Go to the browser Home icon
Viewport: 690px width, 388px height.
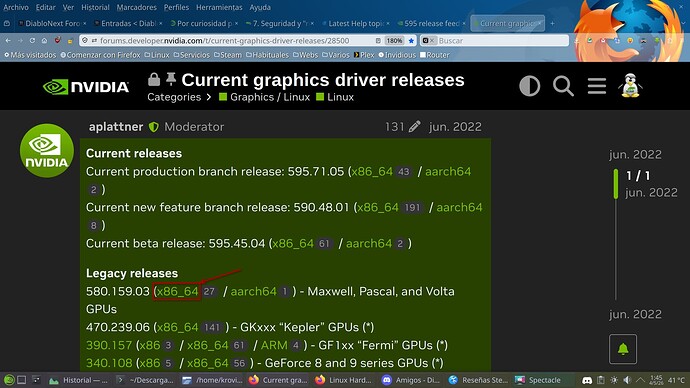pos(44,40)
